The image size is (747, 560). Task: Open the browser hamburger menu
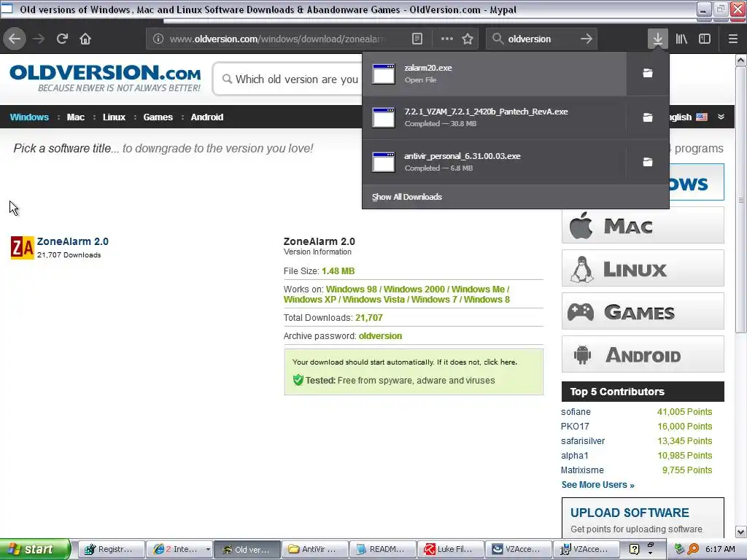pyautogui.click(x=732, y=39)
